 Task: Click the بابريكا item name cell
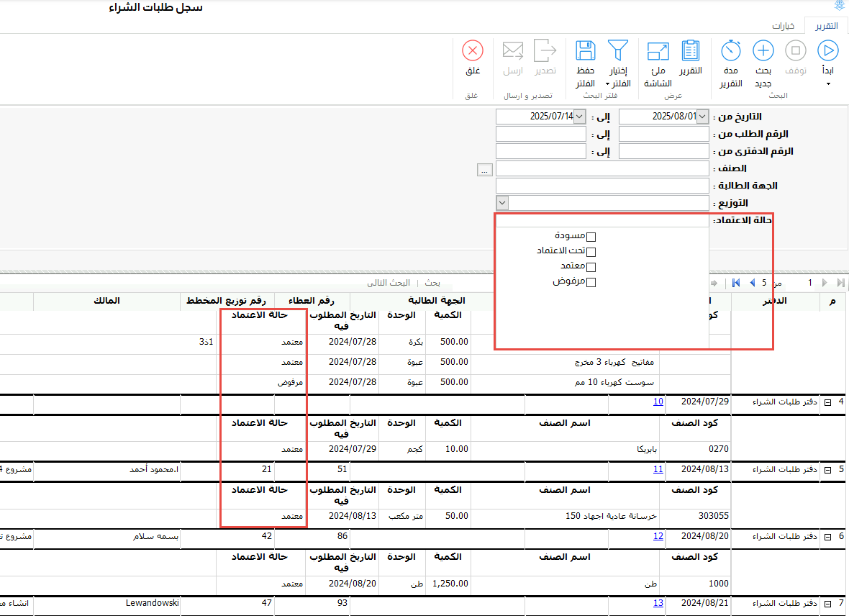tap(647, 449)
